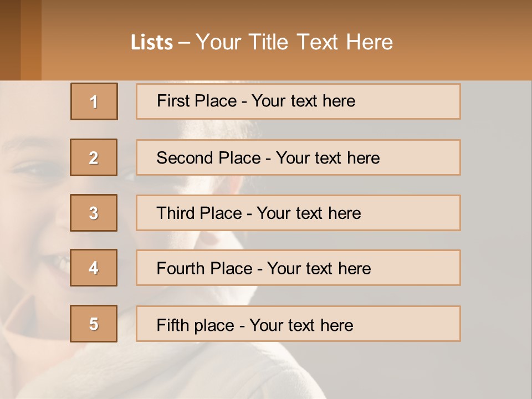Click the word "Fifth" in the list

click(x=172, y=325)
